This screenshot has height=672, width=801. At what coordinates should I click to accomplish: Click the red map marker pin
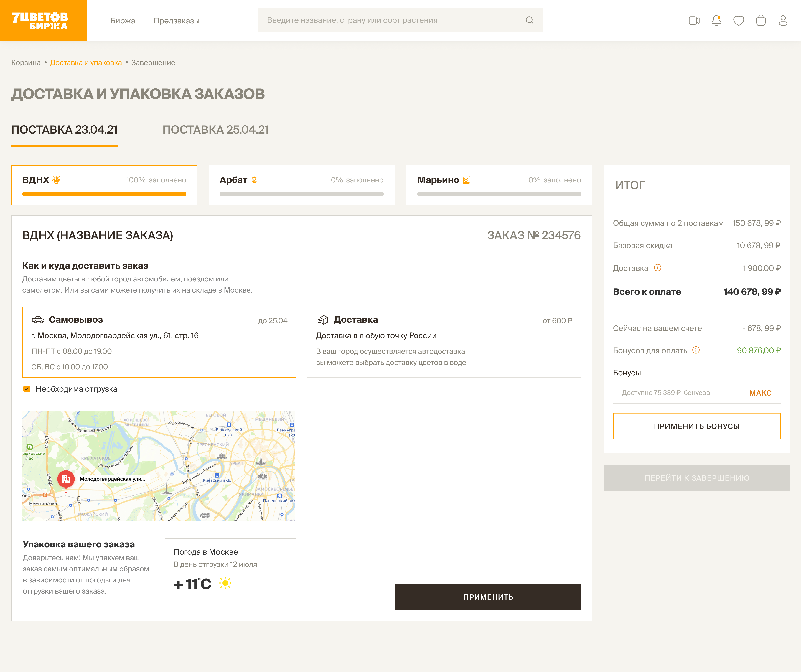(x=66, y=479)
